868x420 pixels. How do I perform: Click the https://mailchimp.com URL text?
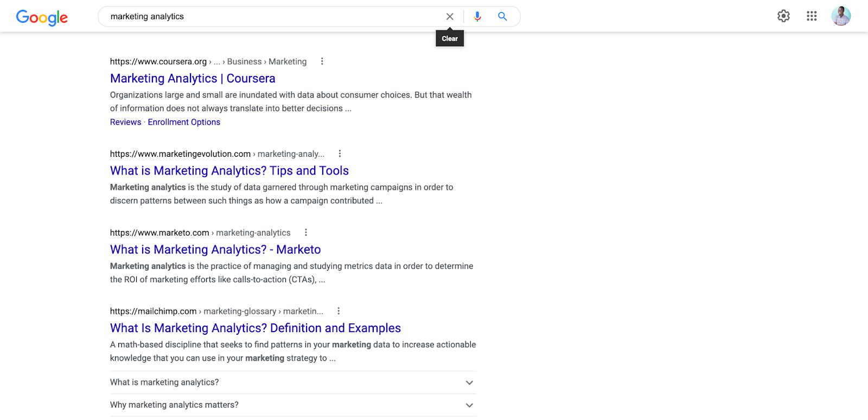[153, 311]
